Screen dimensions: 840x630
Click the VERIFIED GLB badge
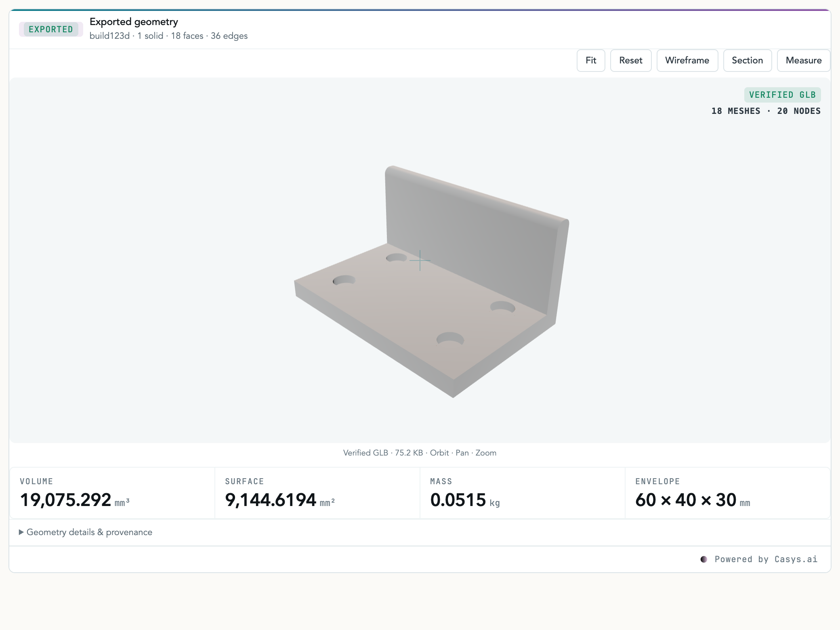pos(783,95)
